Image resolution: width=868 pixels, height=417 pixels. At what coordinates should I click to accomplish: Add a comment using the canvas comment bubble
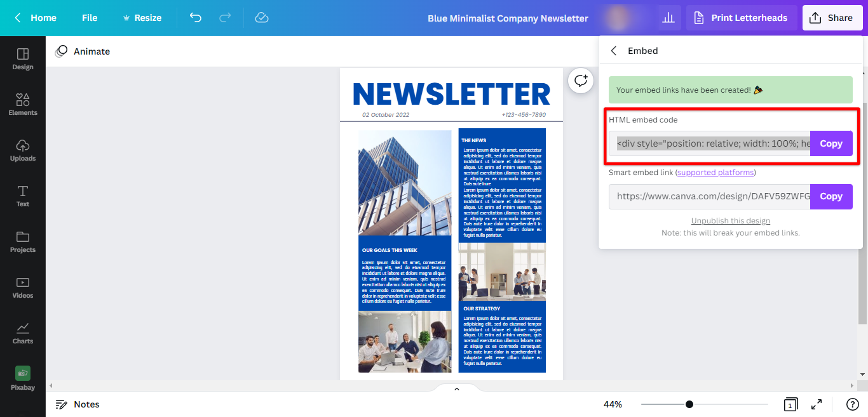(x=580, y=81)
